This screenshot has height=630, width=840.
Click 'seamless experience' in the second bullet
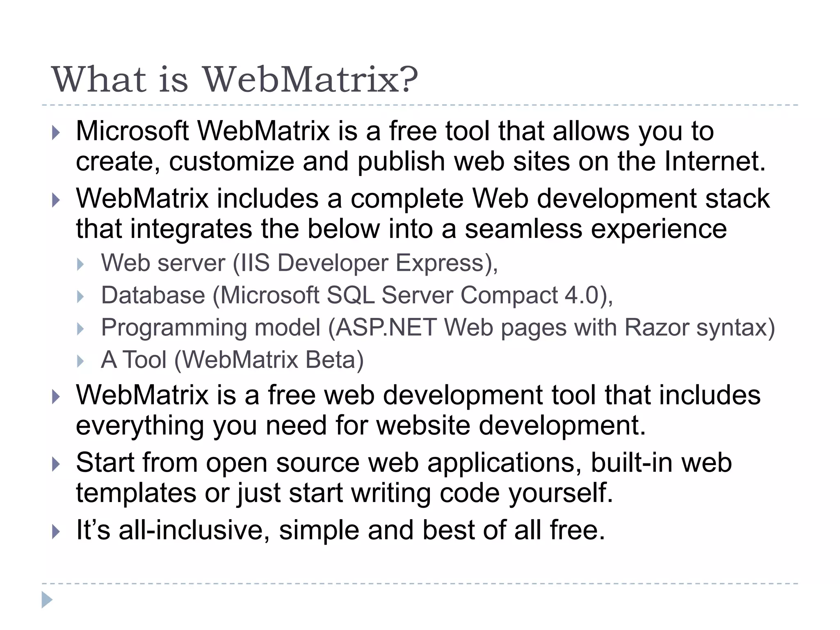(x=596, y=229)
